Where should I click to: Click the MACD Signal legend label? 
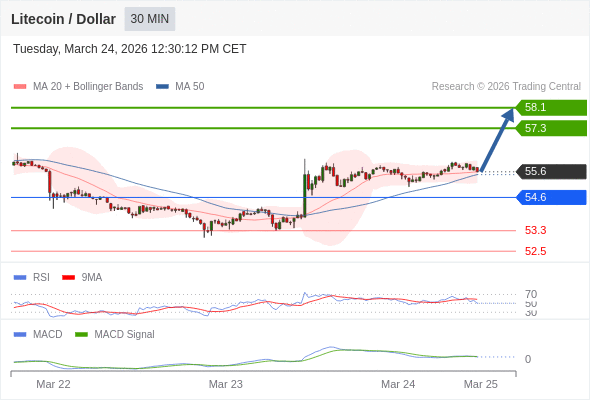point(125,335)
